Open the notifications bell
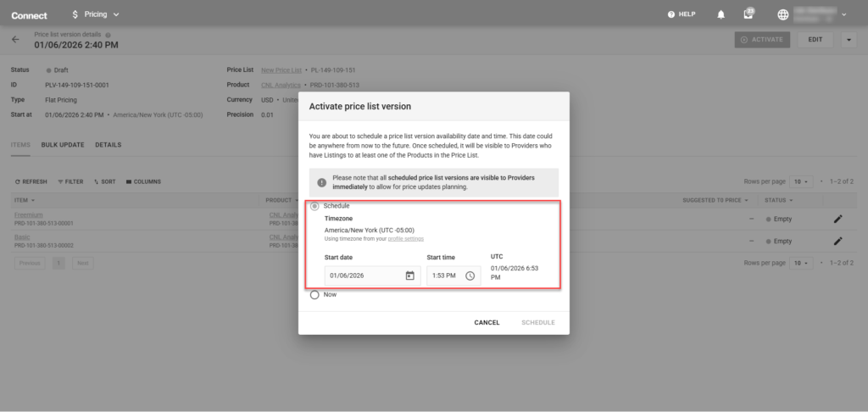Screen dimensions: 868x412 pos(721,14)
